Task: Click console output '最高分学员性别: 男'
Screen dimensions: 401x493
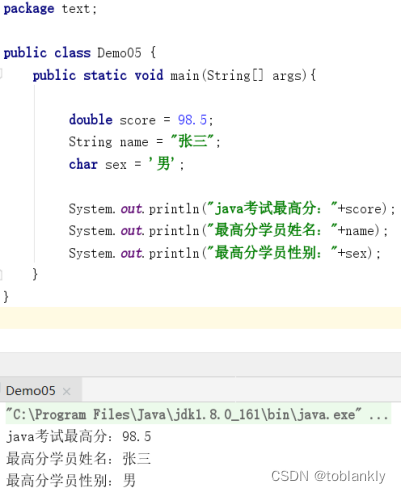Action: [71, 481]
